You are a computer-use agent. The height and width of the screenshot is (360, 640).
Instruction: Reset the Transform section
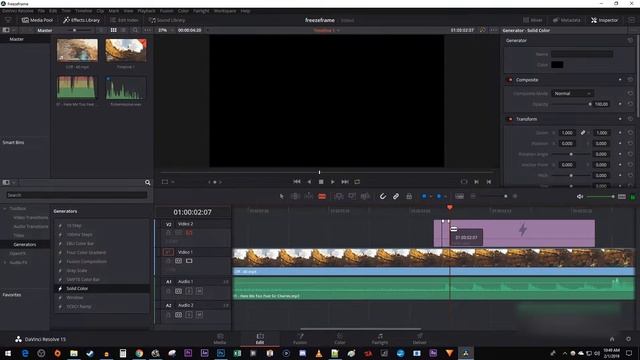pos(630,119)
